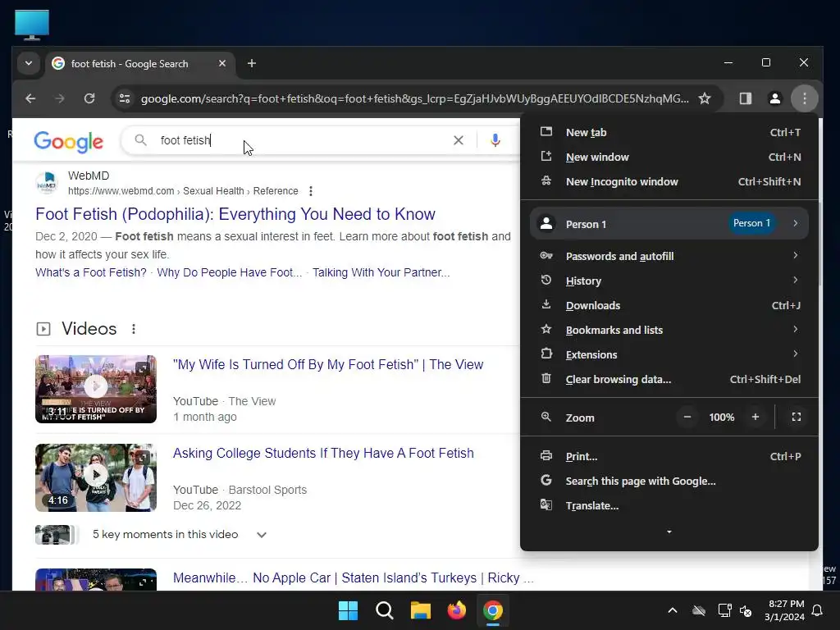Open Windows Start menu
Viewport: 840px width, 630px height.
(x=348, y=610)
